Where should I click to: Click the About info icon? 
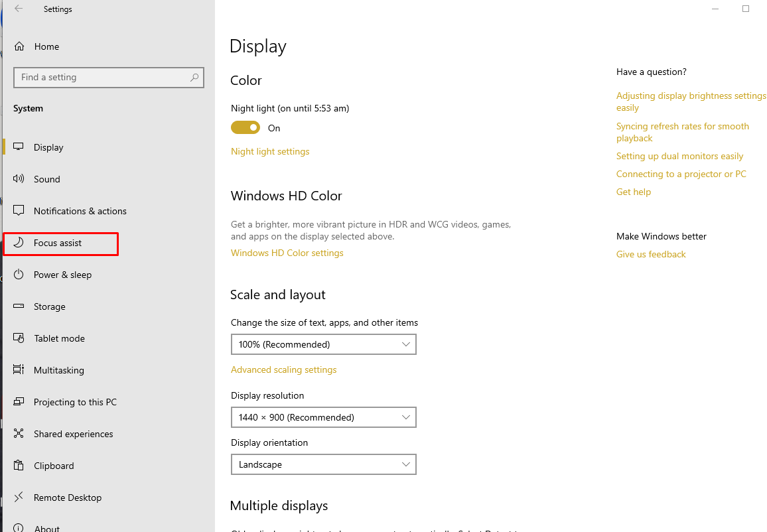[x=19, y=528]
